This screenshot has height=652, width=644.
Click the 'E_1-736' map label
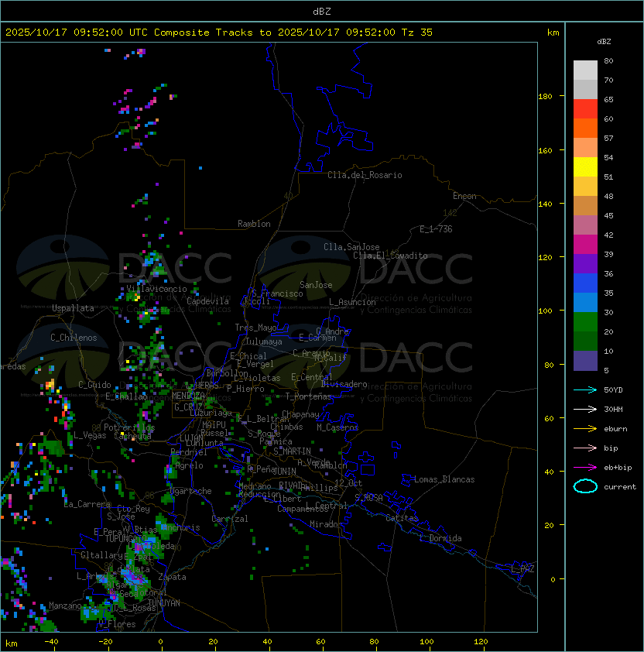click(x=436, y=229)
